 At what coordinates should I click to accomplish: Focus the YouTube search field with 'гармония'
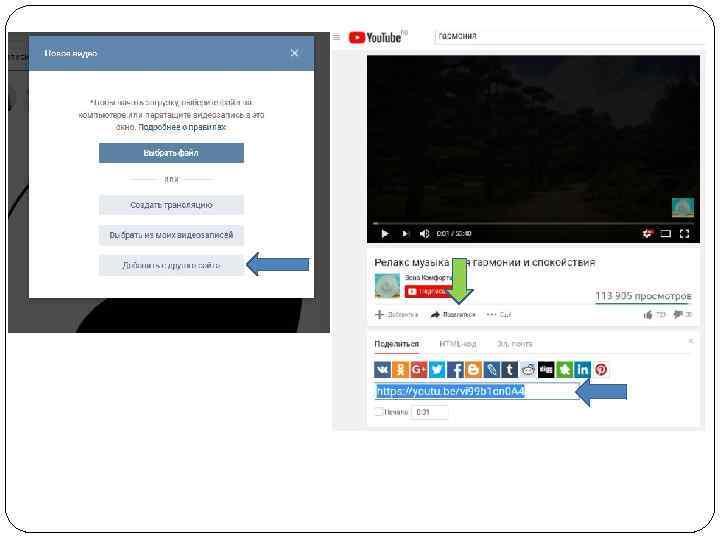[x=568, y=36]
